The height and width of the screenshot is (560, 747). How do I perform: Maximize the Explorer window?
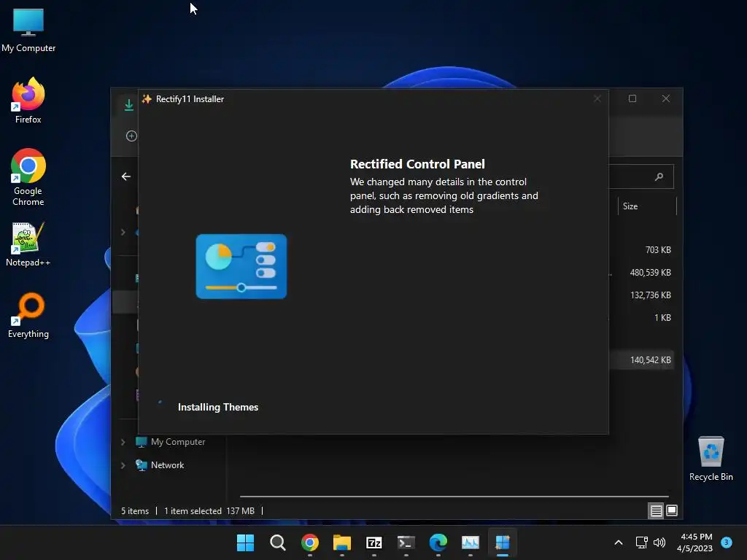632,98
